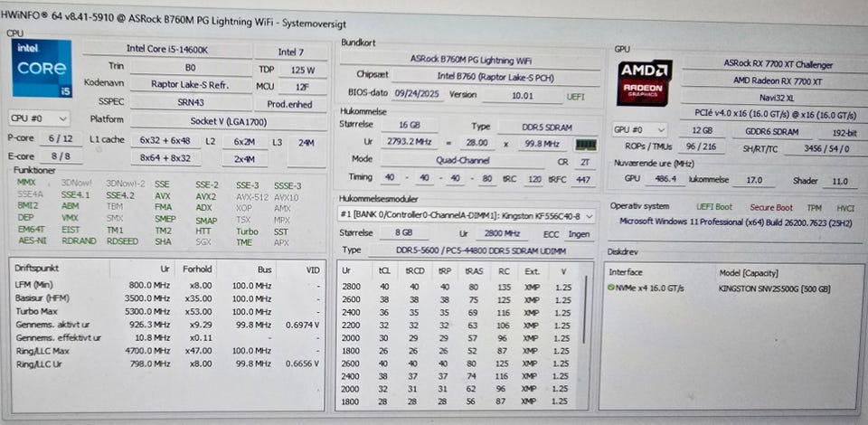Viewport: 868px width, 425px height.
Task: Open the CPU #0 selector dropdown
Action: (x=39, y=118)
